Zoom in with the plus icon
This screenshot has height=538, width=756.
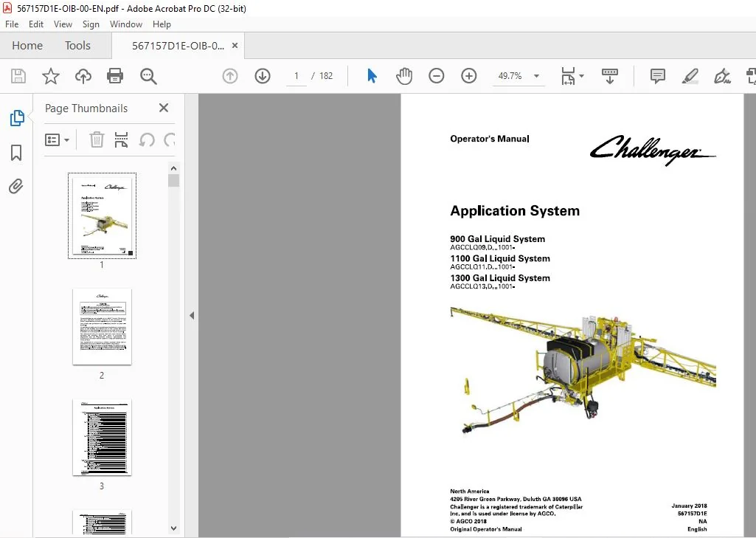click(468, 76)
